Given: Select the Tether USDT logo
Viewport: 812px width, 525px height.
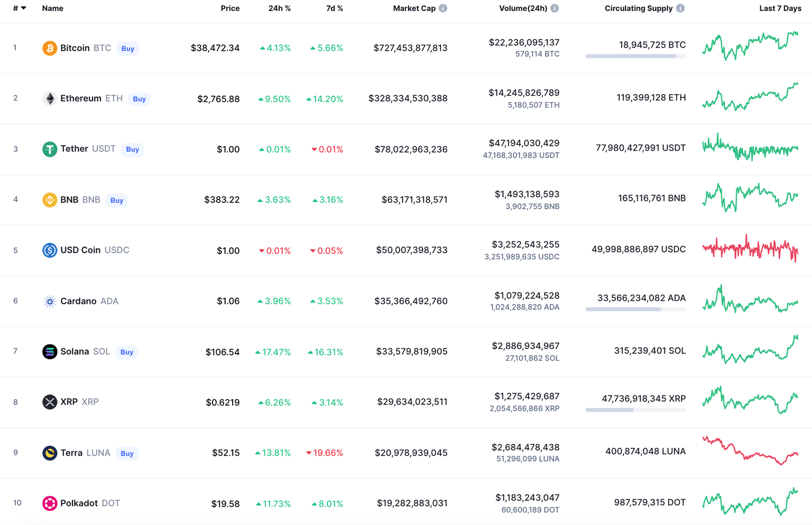Looking at the screenshot, I should (x=49, y=149).
